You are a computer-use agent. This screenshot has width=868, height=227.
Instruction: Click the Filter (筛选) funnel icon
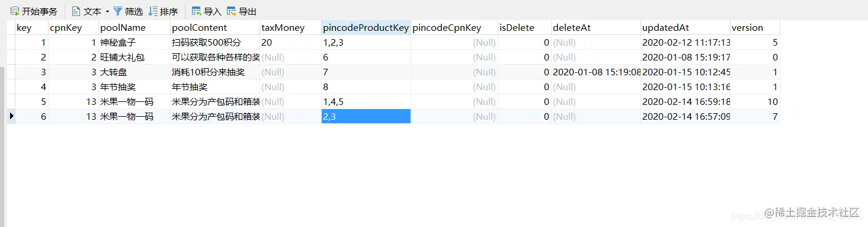pyautogui.click(x=118, y=11)
